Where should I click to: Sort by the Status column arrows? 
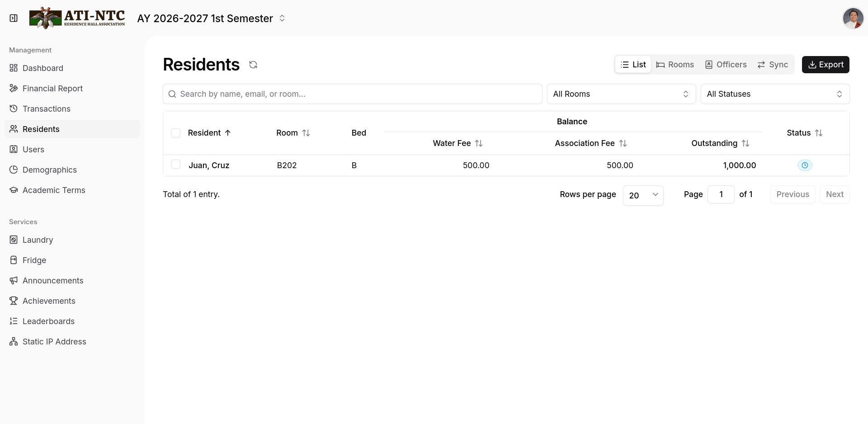[819, 133]
